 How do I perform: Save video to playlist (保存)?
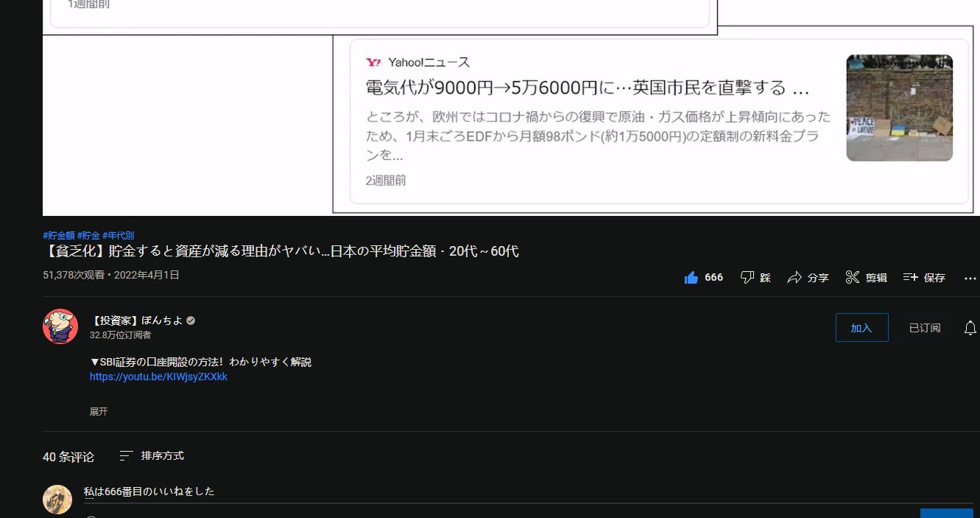pos(924,278)
